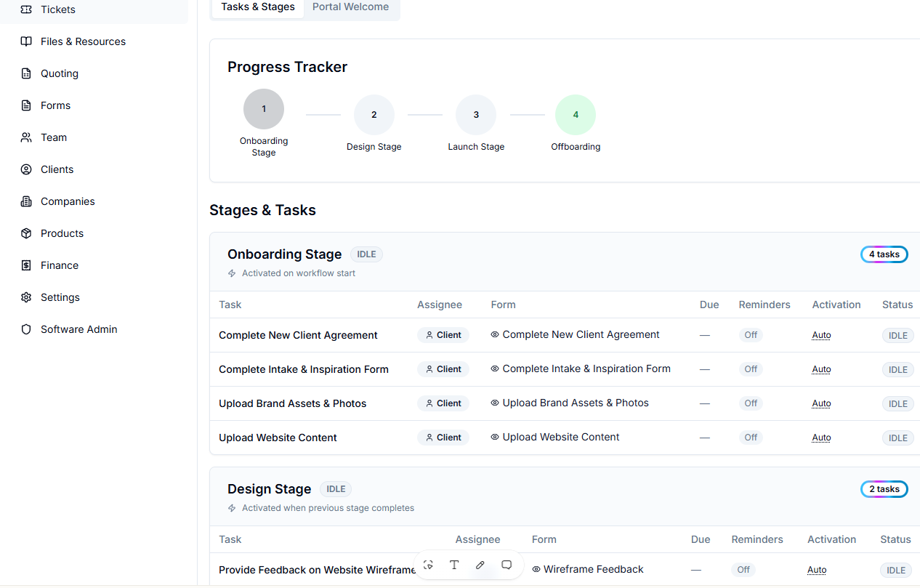Image resolution: width=920 pixels, height=588 pixels.
Task: Click the Quoting document icon
Action: point(26,73)
